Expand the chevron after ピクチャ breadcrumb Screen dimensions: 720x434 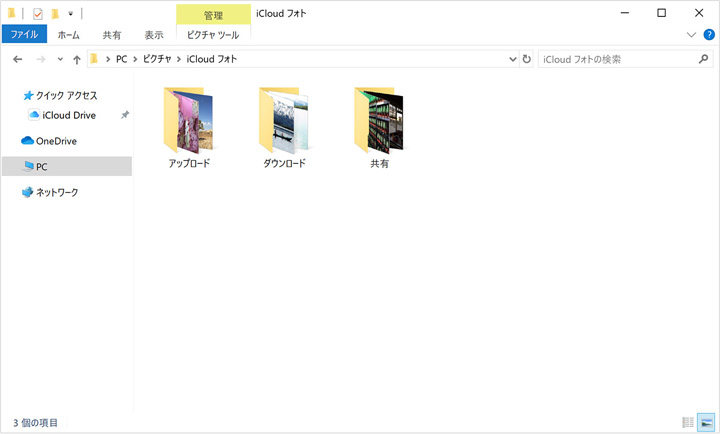tap(179, 59)
